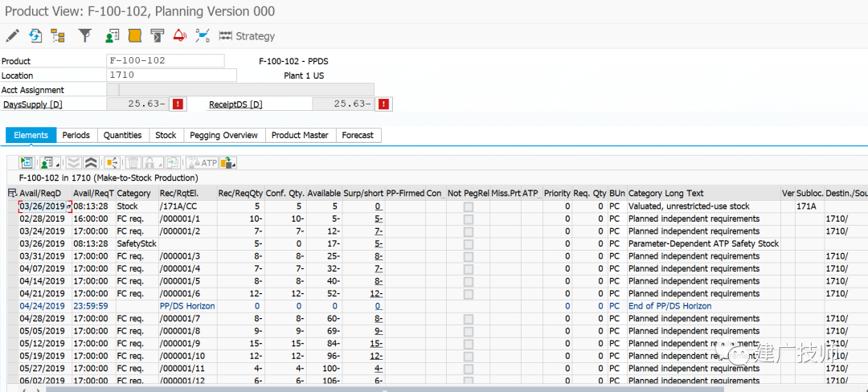Select the Elements tab

(x=31, y=135)
